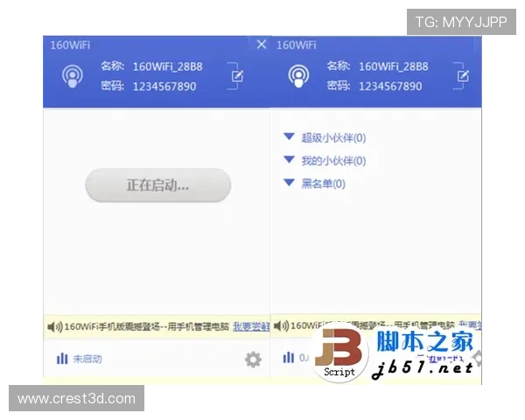525x420 pixels.
Task: Click the WiFi name 160WiFi_28B8 in left window
Action: (168, 66)
